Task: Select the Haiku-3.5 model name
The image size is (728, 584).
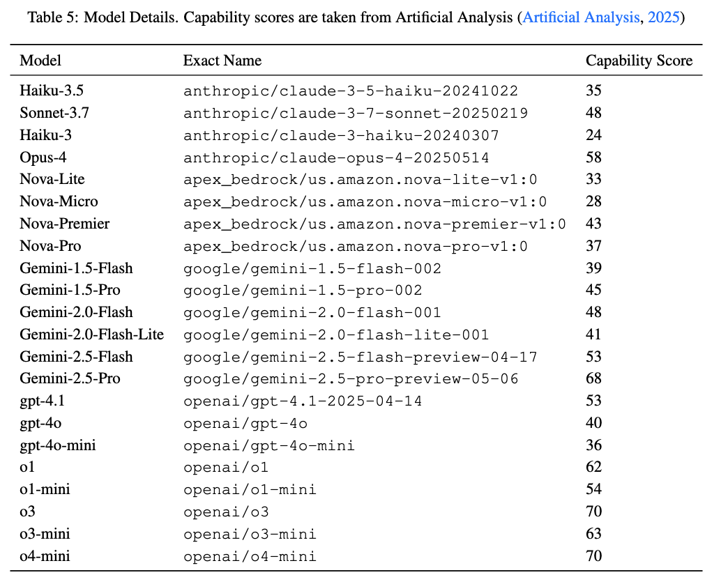Action: click(x=52, y=90)
